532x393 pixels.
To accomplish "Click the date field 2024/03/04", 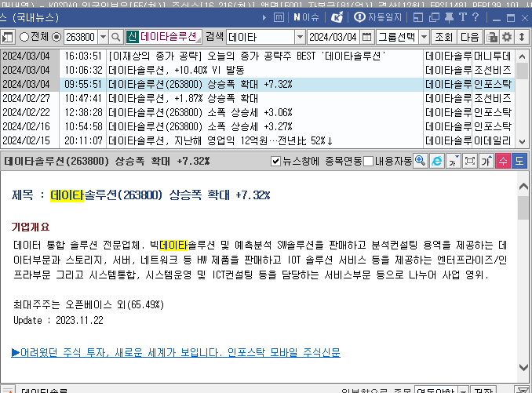I will (333, 37).
